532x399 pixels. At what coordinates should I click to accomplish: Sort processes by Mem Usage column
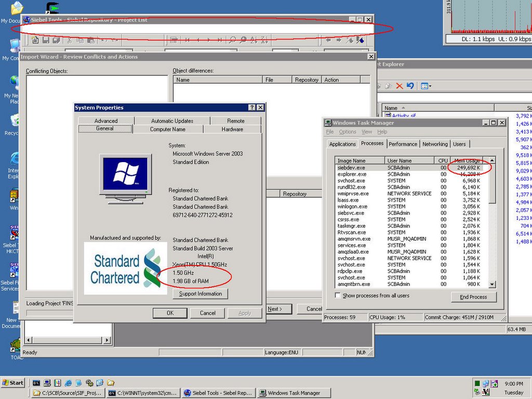click(x=467, y=161)
